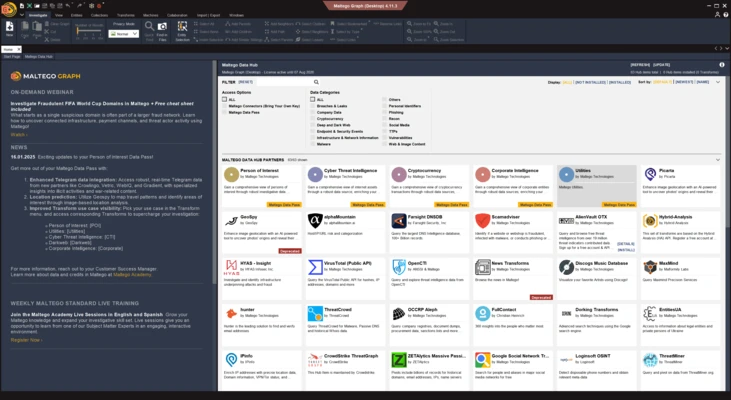Click the Maltego application logo button
The width and height of the screenshot is (731, 400).
tap(8, 9)
